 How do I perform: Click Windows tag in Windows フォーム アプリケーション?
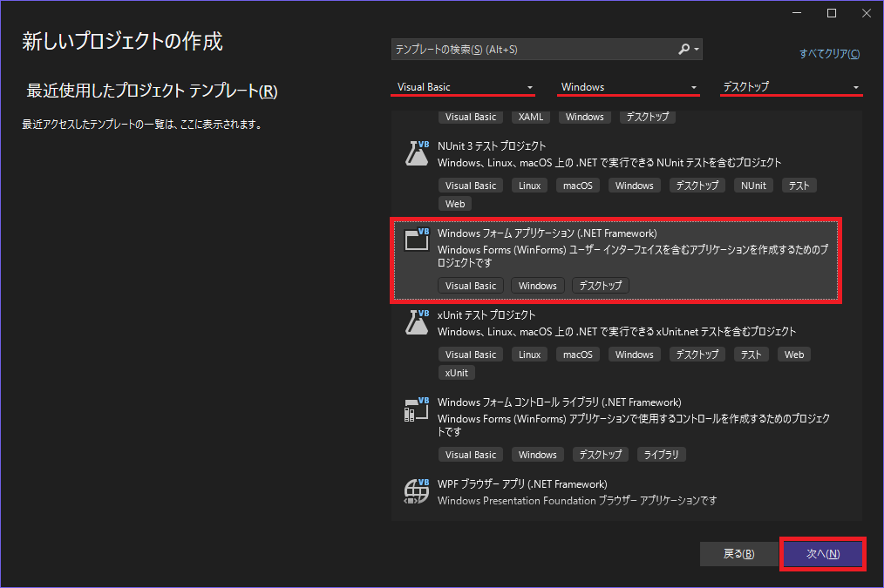pos(537,286)
